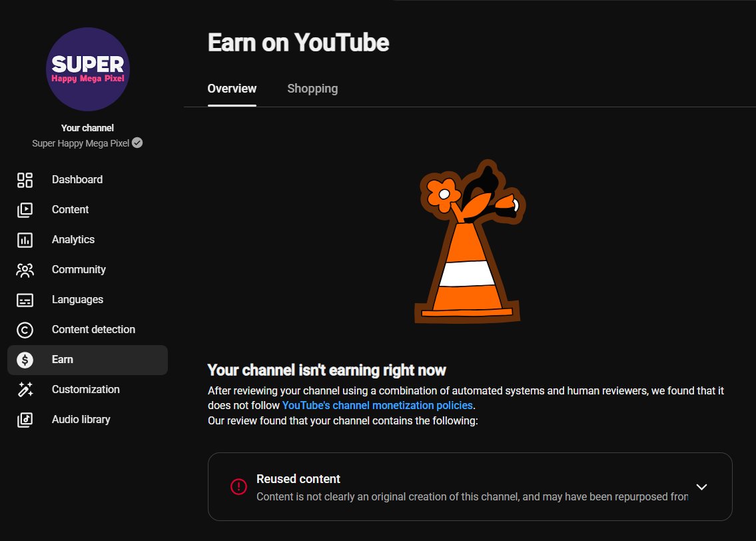Click the Super Happy Mega Pixel channel name
756x541 pixels.
(81, 143)
